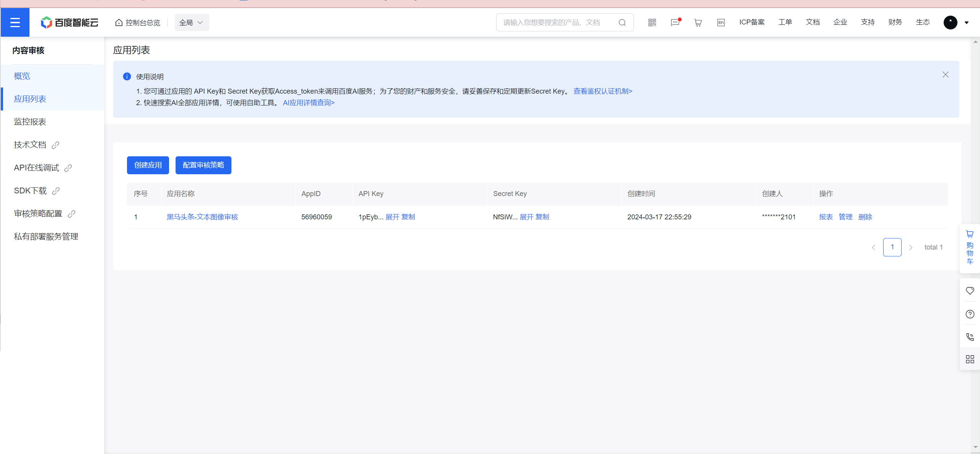Go to next page arrow in pagination
This screenshot has height=454, width=980.
[911, 248]
